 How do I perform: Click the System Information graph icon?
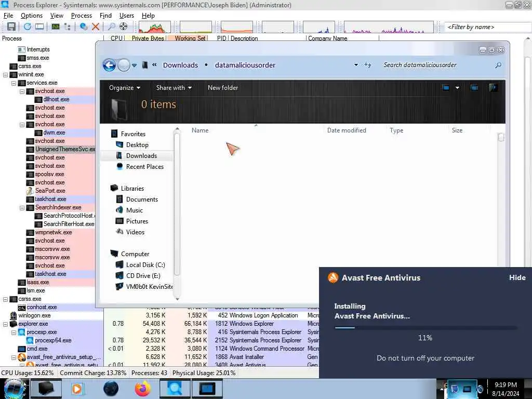(56, 26)
